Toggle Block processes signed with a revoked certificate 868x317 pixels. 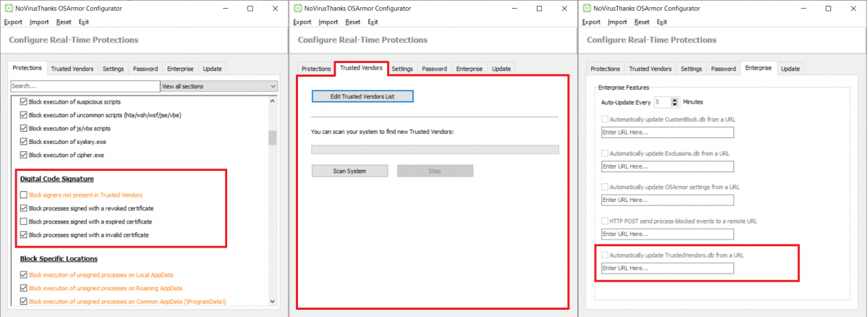click(24, 208)
